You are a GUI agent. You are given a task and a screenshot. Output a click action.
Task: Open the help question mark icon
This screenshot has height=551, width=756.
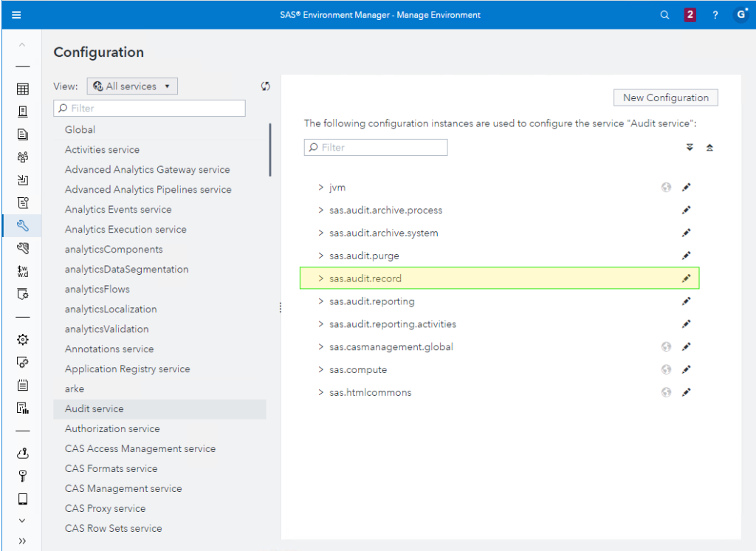point(715,15)
